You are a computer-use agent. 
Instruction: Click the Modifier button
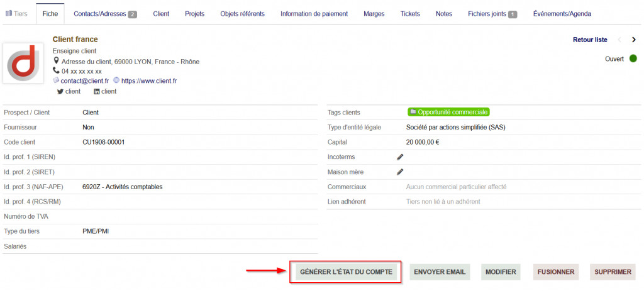(x=501, y=272)
